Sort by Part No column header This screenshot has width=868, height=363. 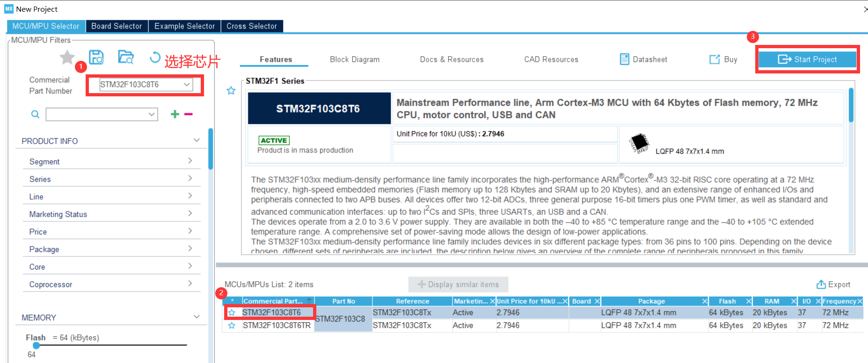(343, 301)
